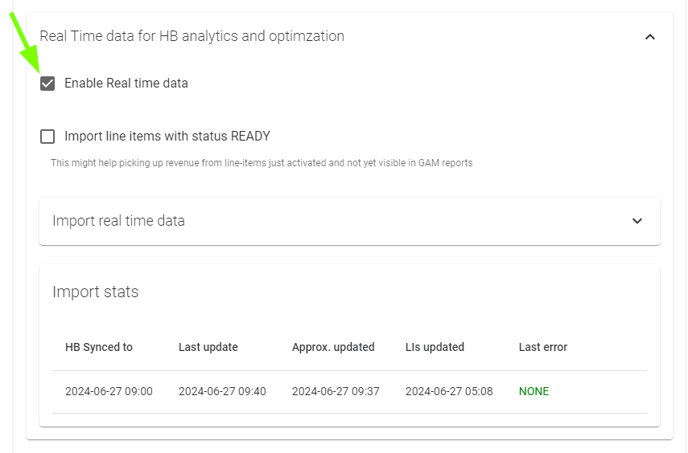Open the Import real time data panel title

[118, 221]
